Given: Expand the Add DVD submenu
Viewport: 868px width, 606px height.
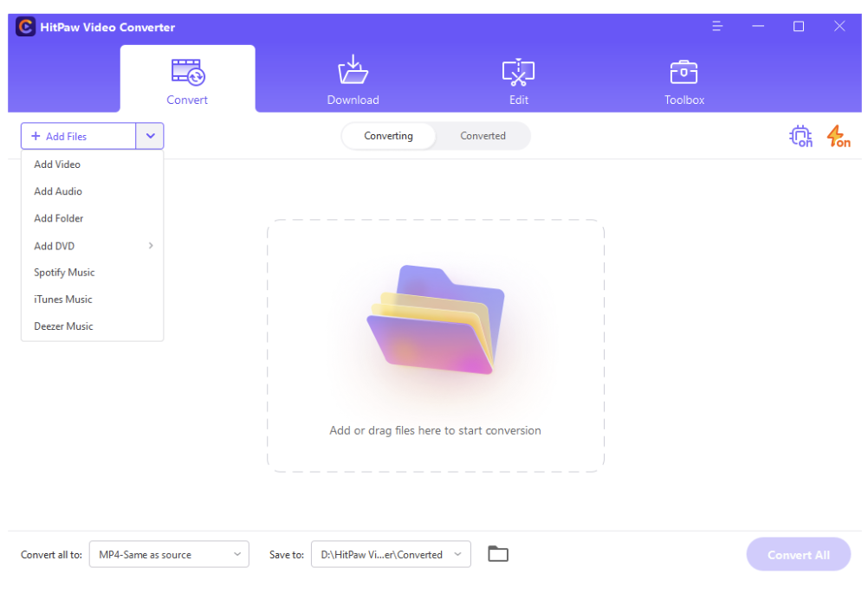Looking at the screenshot, I should click(92, 246).
